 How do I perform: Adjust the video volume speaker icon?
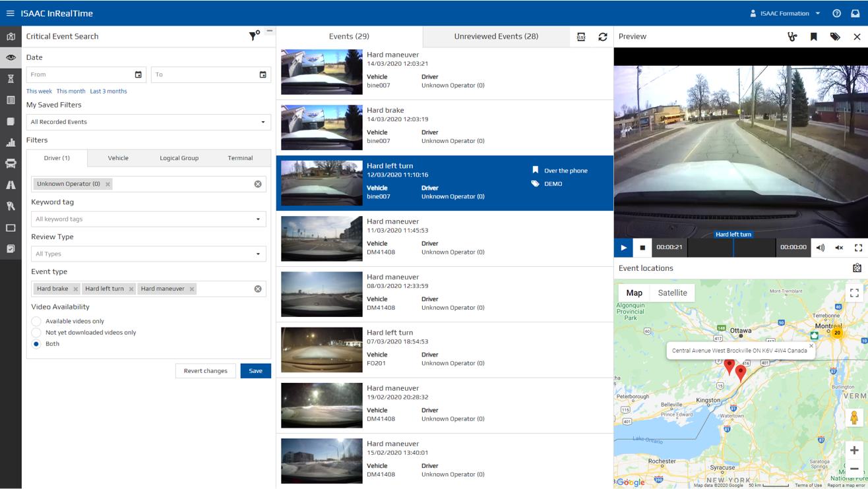(821, 248)
